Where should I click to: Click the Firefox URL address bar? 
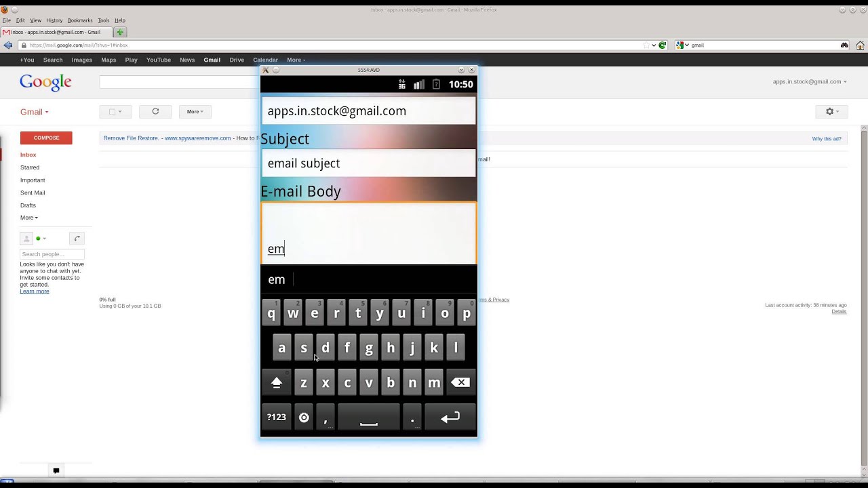(332, 45)
